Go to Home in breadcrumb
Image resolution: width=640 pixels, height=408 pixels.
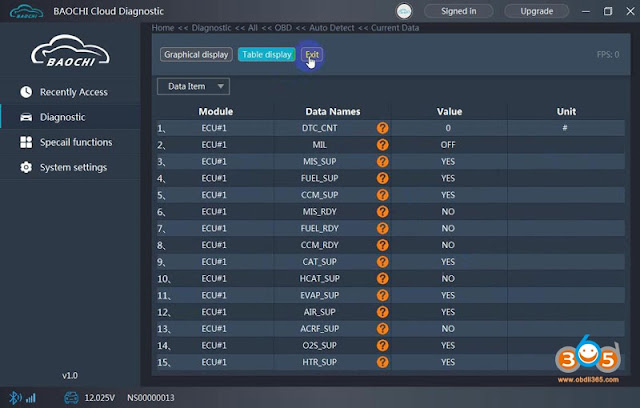pos(163,28)
